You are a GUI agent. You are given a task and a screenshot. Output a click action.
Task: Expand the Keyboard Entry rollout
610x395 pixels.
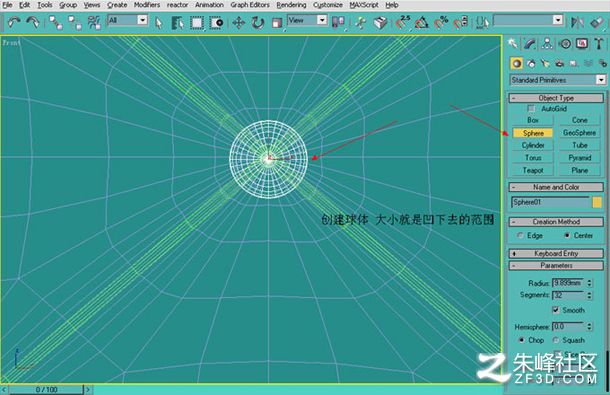click(556, 253)
